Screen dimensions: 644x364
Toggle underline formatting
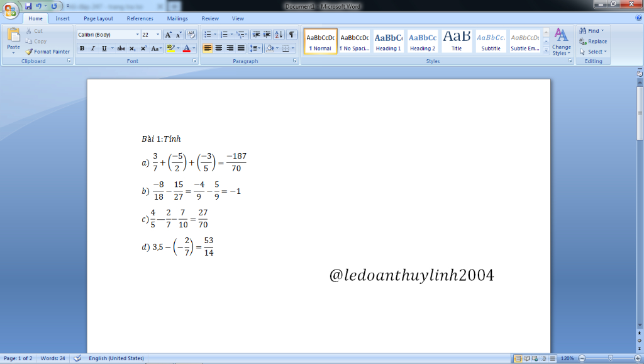pyautogui.click(x=104, y=48)
